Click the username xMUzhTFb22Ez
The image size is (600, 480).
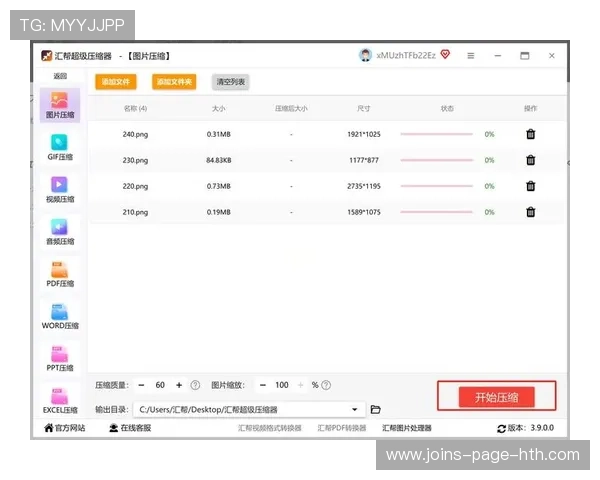click(406, 56)
